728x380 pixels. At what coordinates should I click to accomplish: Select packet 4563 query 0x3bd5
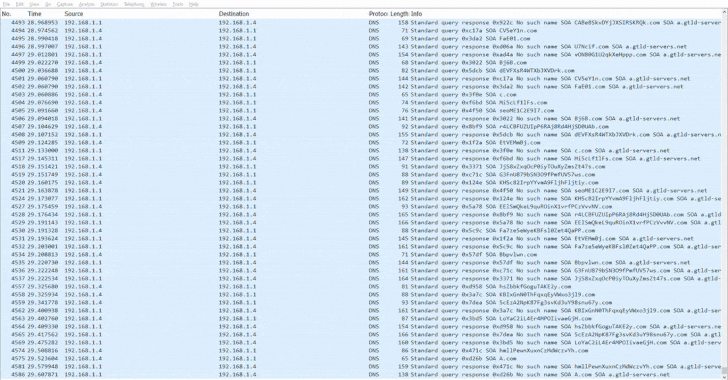pyautogui.click(x=361, y=319)
